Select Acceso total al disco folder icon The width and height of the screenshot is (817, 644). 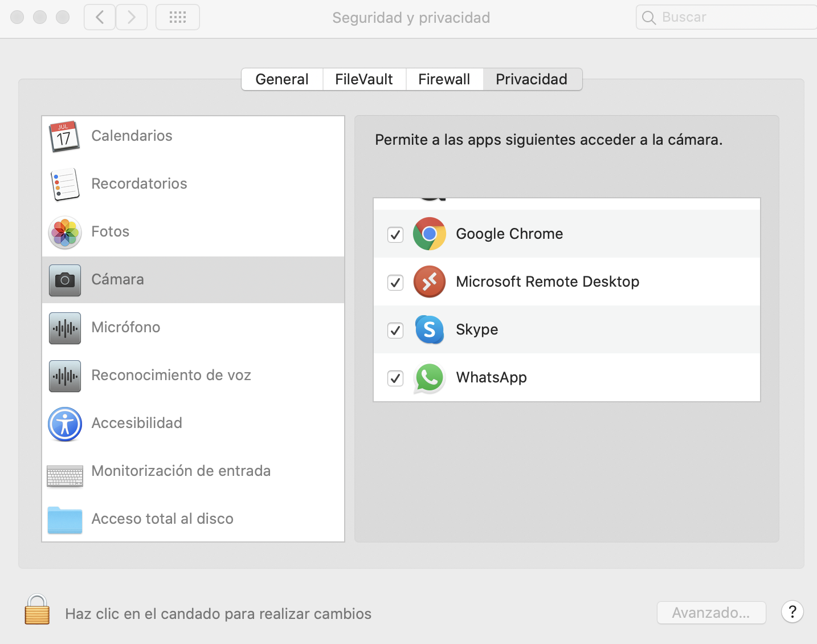(x=65, y=519)
